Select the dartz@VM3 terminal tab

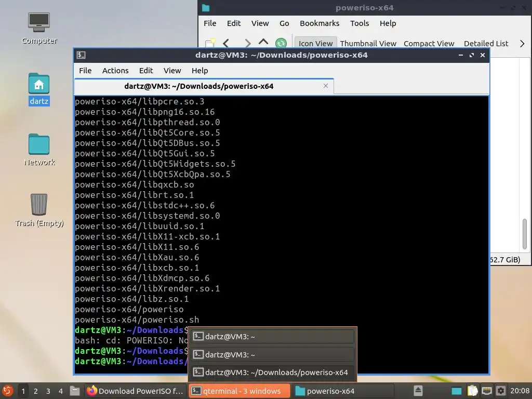(204, 86)
